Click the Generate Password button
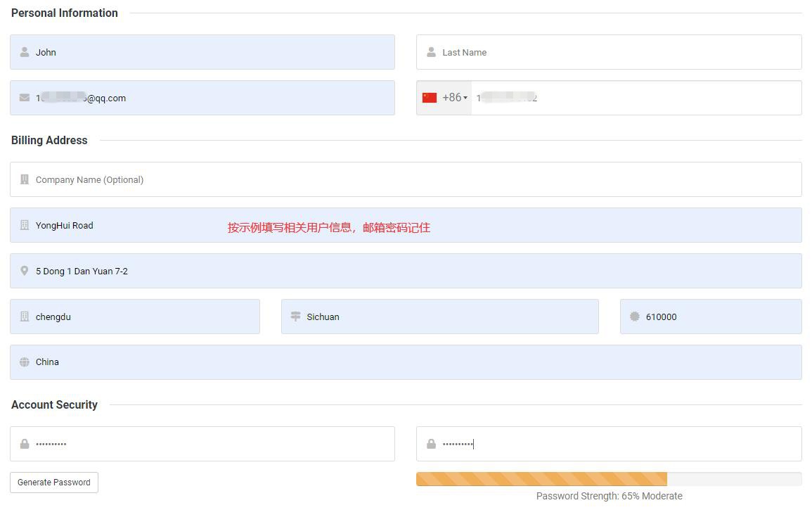 coord(53,482)
